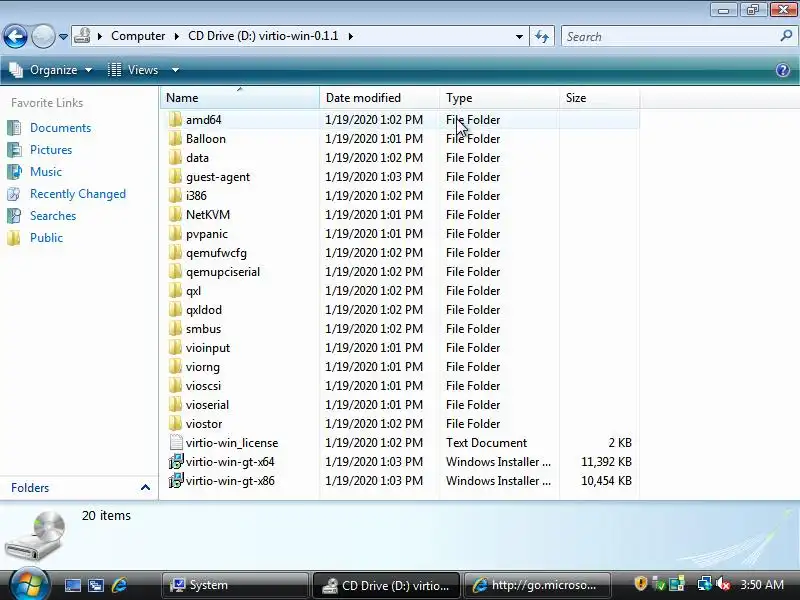Select the i386 folder icon
Screen dimensions: 800x600
[175, 196]
